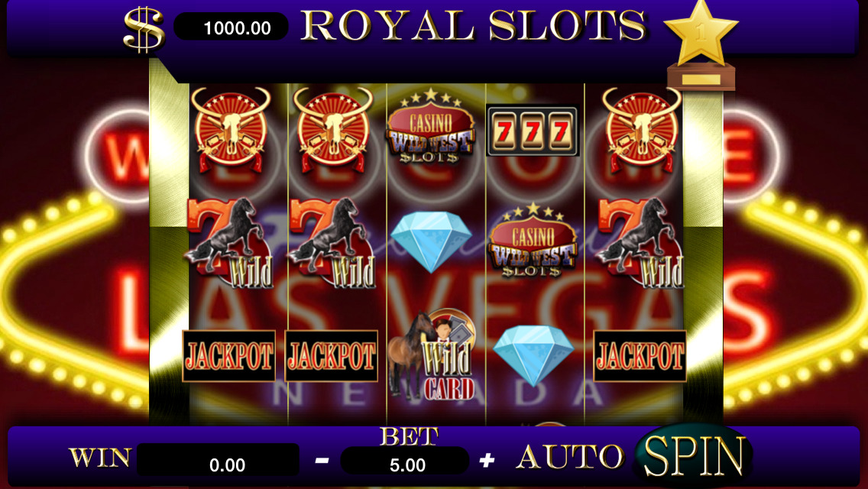Tap the Wild Card horse symbol

432,355
